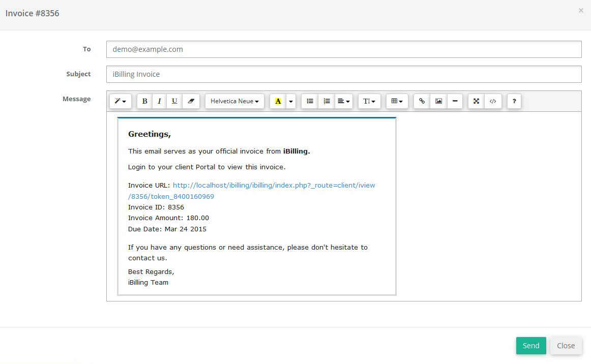Switch to code view
This screenshot has height=364, width=591.
(493, 101)
